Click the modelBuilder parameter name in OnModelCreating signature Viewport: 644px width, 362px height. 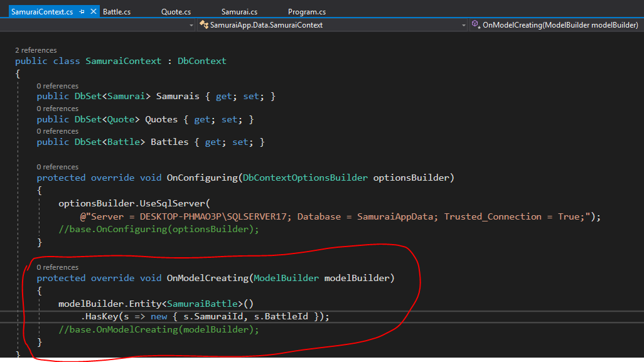click(x=357, y=278)
